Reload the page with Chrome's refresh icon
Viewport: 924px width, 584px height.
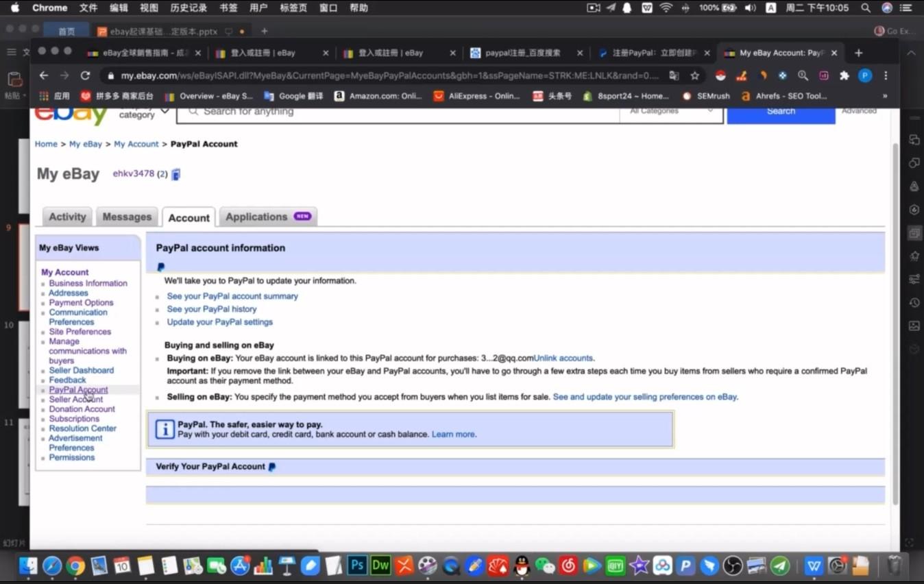pos(85,75)
